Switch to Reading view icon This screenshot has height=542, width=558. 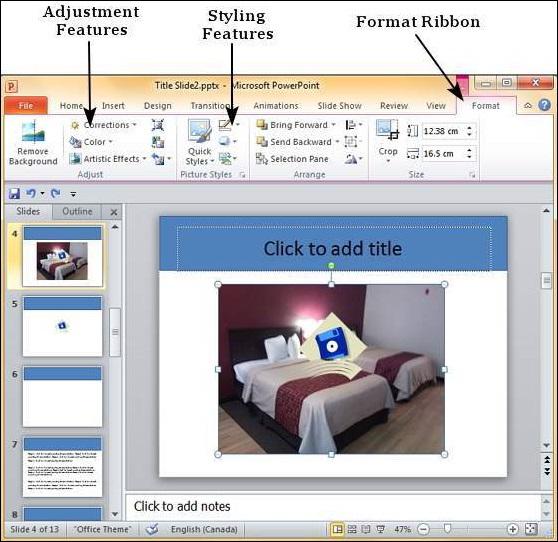tap(366, 530)
